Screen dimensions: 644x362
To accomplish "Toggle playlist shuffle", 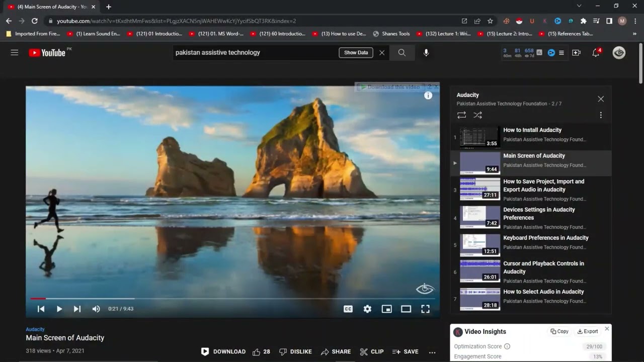I will click(x=477, y=115).
